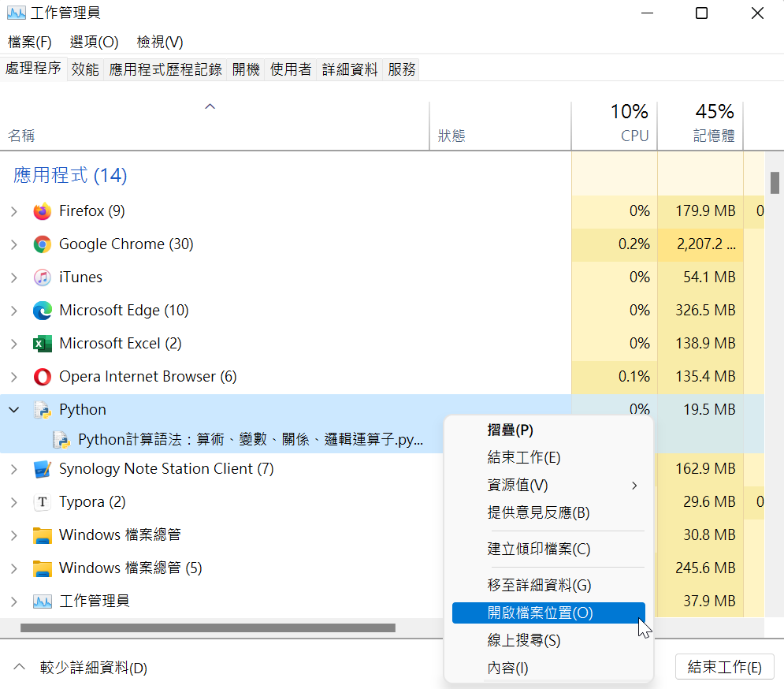
Task: Sort by the 名稱 column header
Action: [214, 126]
